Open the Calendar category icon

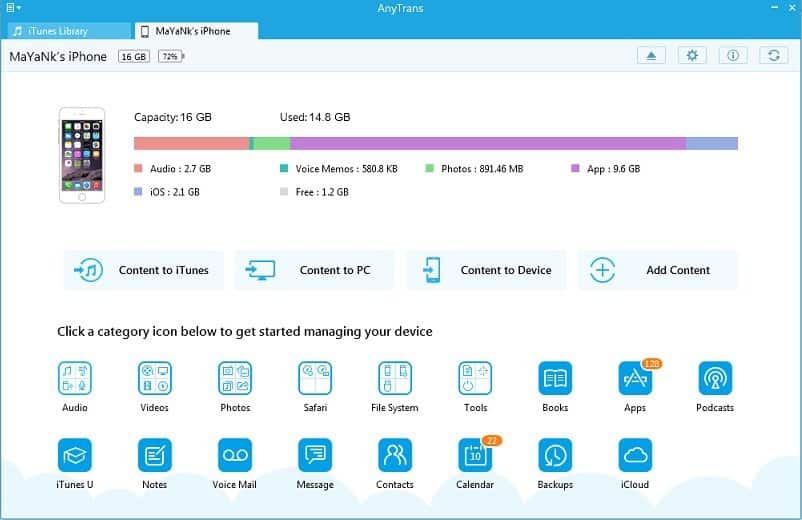pos(475,455)
